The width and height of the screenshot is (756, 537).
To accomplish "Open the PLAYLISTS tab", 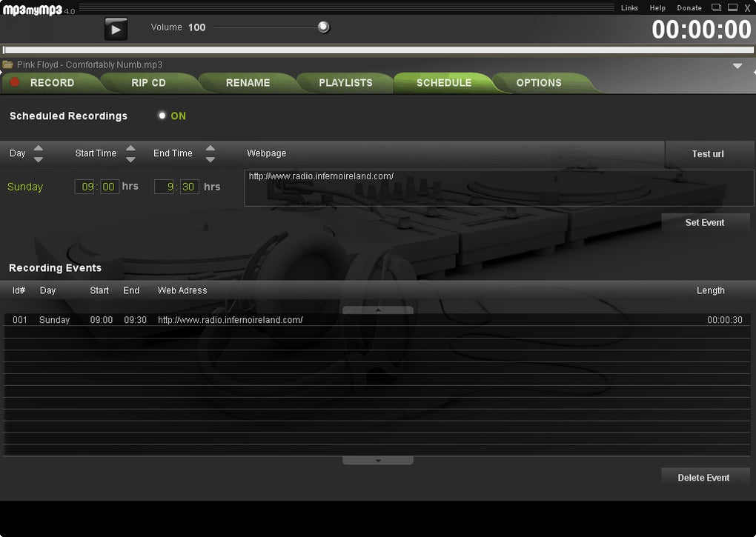I will (x=345, y=83).
